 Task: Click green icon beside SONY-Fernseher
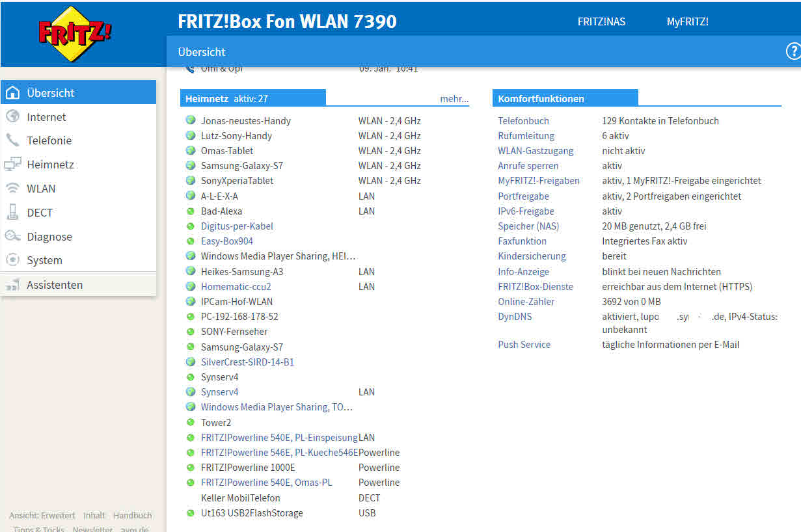[x=191, y=332]
